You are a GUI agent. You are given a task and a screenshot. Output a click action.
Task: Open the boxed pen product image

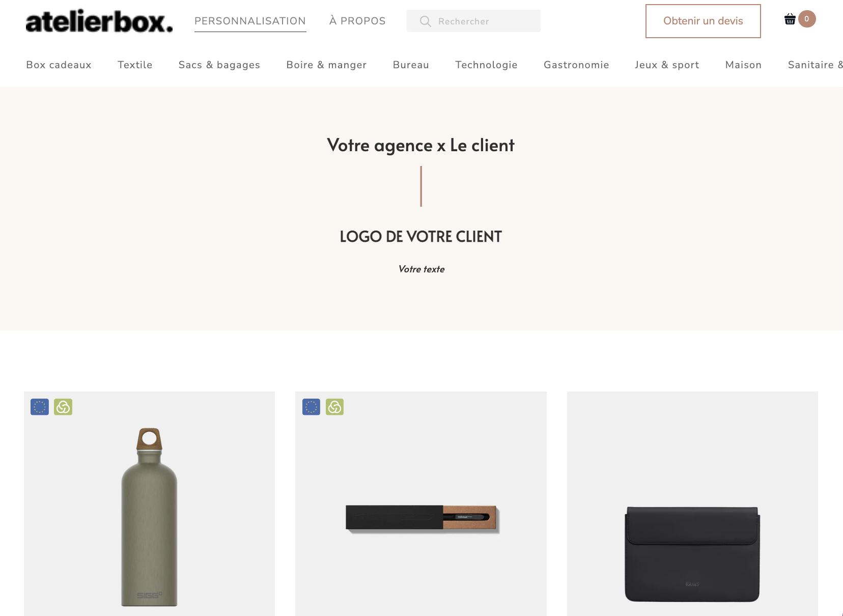[422, 519]
